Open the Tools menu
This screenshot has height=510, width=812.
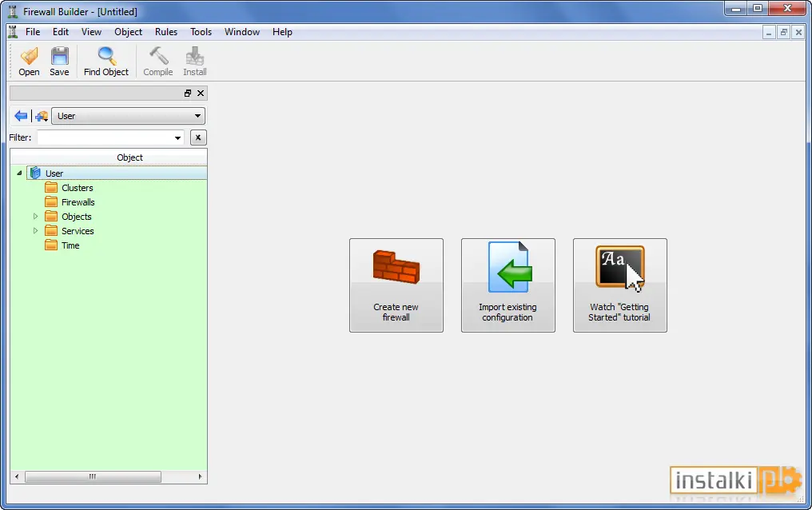201,32
